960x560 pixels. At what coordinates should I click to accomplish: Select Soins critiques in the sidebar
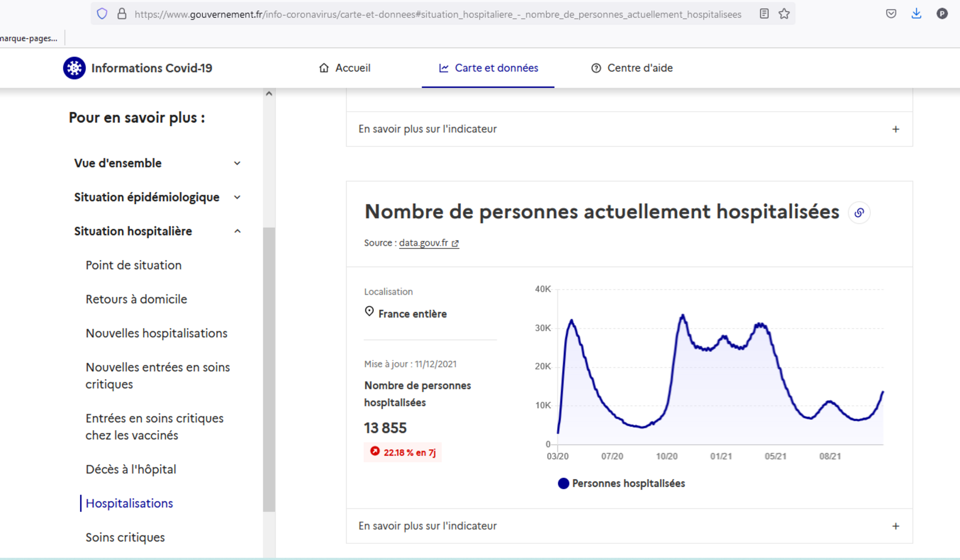(125, 537)
